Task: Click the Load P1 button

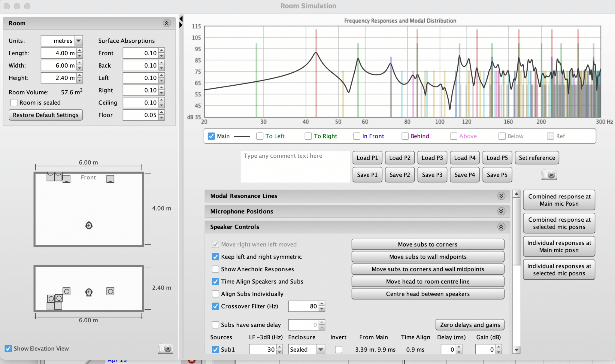Action: (x=367, y=158)
